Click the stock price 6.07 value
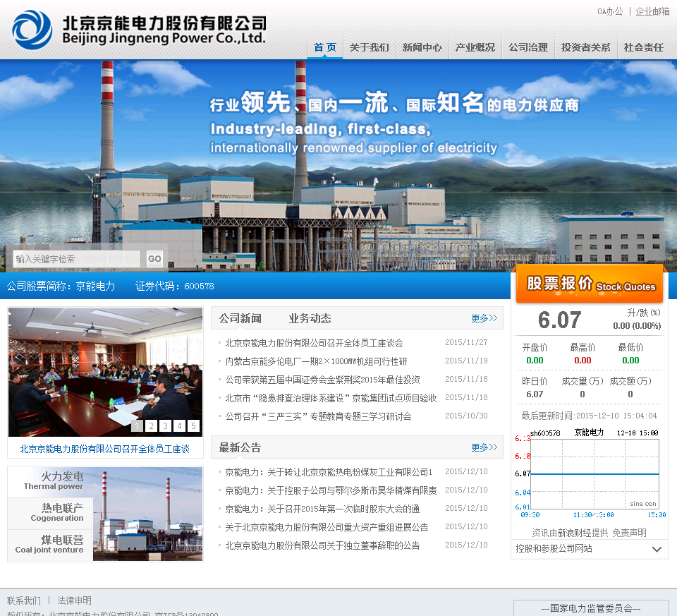 coord(559,320)
